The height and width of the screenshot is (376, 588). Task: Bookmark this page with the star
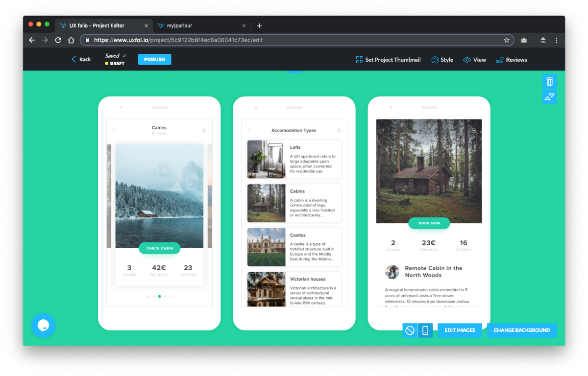click(507, 40)
